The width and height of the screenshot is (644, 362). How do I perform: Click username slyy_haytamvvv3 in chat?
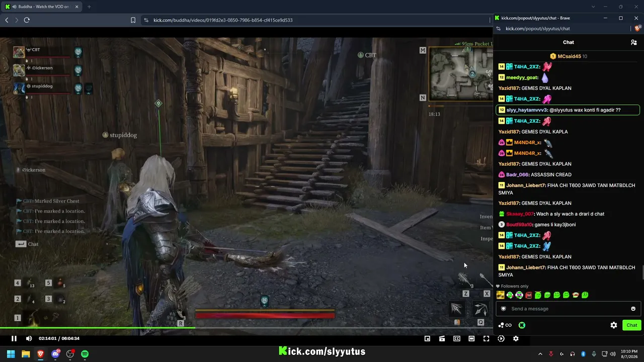[527, 110]
